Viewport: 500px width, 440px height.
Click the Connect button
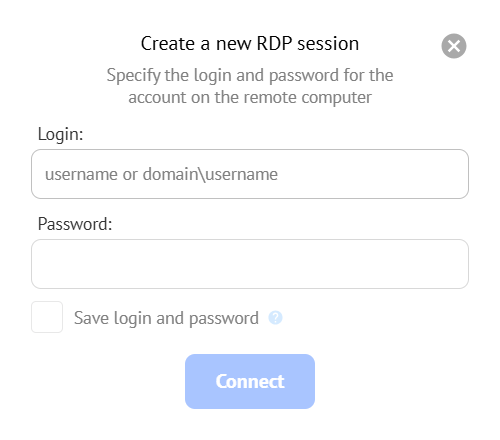pos(250,381)
